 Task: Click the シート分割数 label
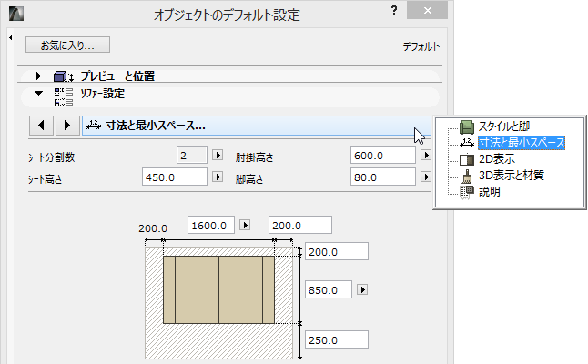point(51,157)
